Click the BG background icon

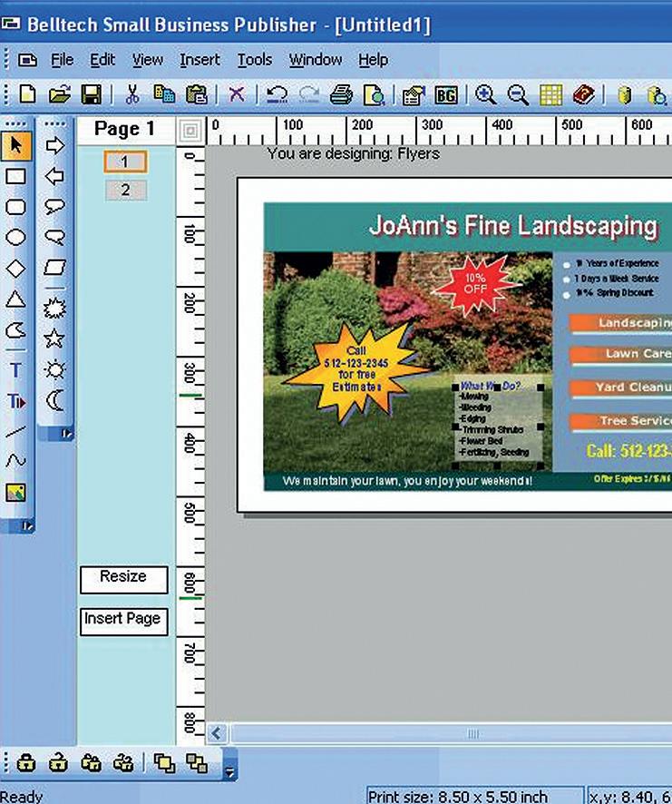tap(446, 95)
